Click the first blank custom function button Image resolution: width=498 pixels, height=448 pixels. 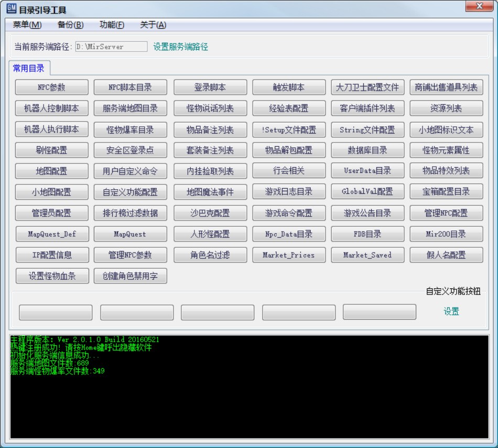pos(56,312)
